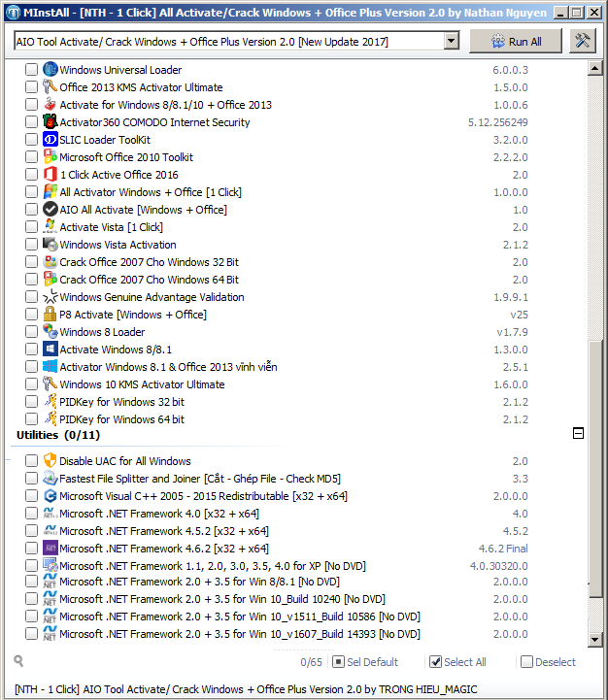This screenshot has width=608, height=700.
Task: Collapse the Utilities group with minus button
Action: coord(578,433)
